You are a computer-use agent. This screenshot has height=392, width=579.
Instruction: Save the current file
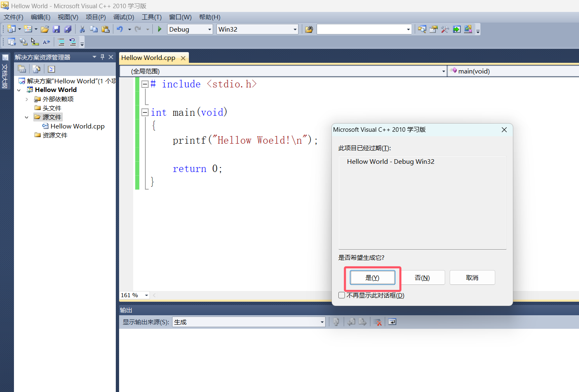(57, 29)
